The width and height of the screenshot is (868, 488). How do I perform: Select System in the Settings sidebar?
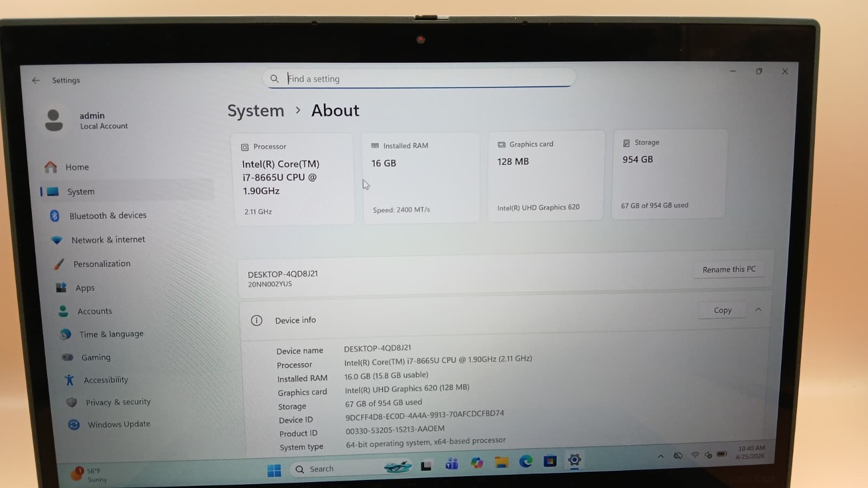127,191
